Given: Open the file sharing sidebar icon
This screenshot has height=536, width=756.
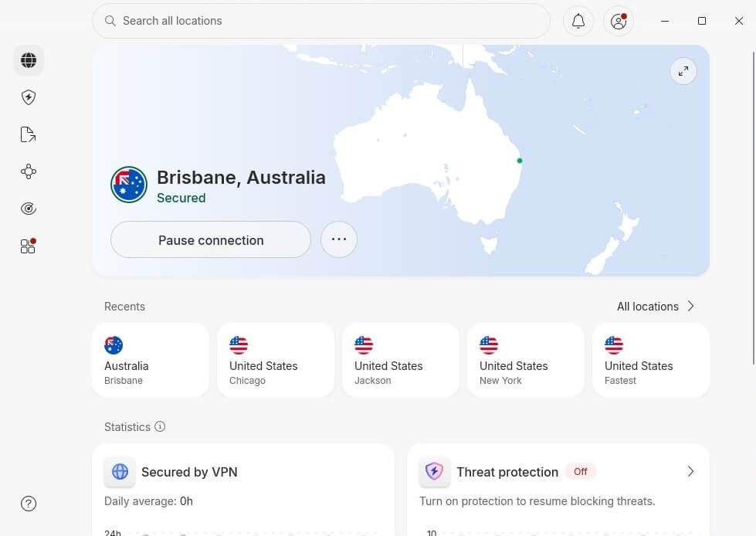Looking at the screenshot, I should (29, 134).
